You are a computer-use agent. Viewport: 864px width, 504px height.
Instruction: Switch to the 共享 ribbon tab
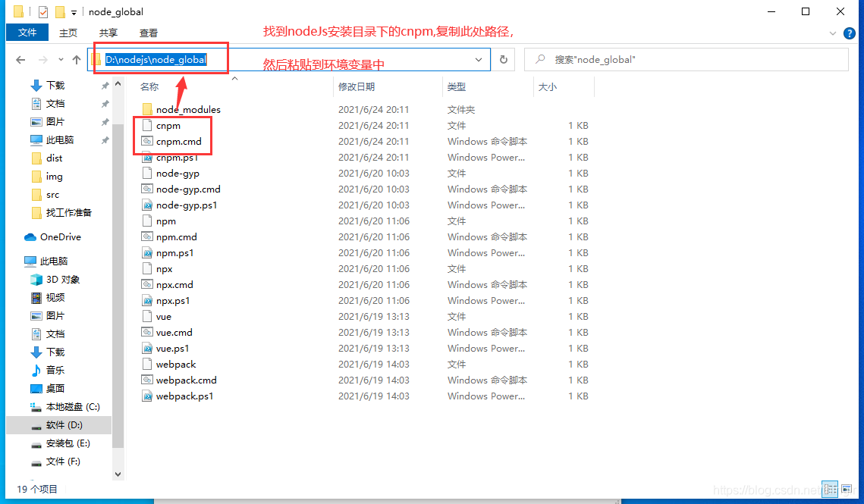pos(108,33)
